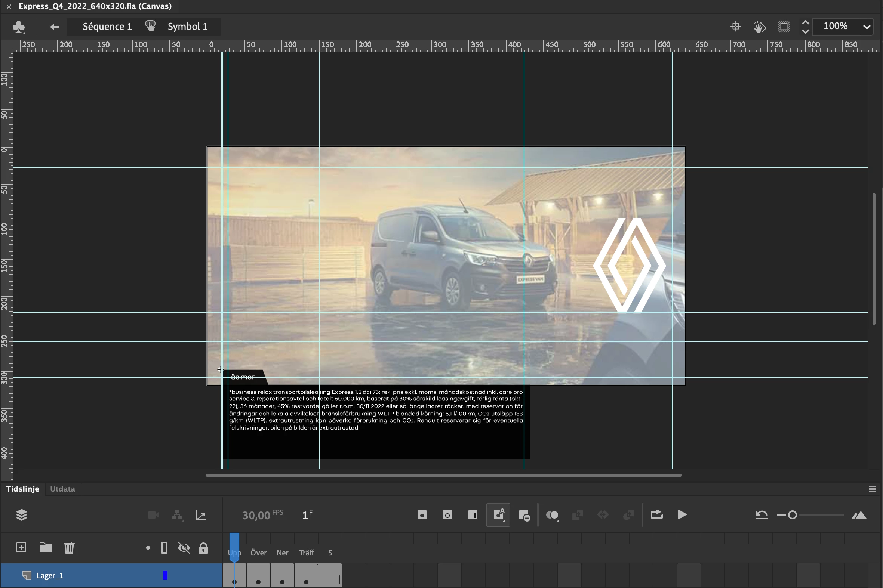Viewport: 883px width, 588px height.
Task: Open the timeline panel options menu
Action: [872, 489]
